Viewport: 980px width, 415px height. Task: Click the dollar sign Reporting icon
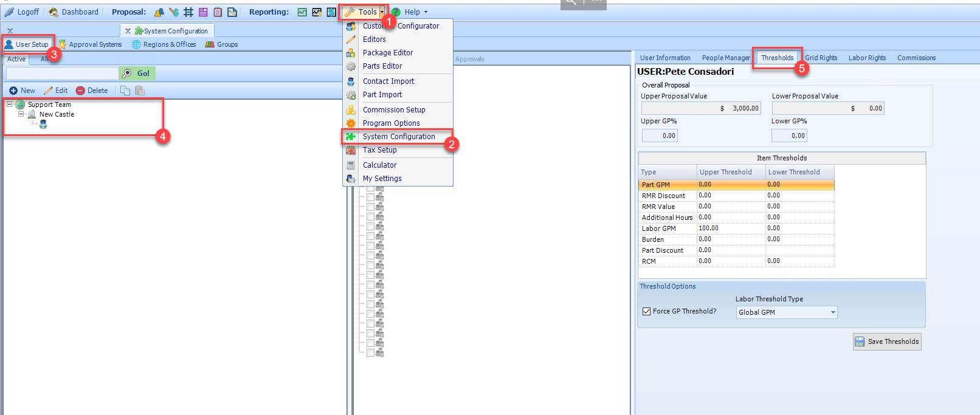[331, 12]
